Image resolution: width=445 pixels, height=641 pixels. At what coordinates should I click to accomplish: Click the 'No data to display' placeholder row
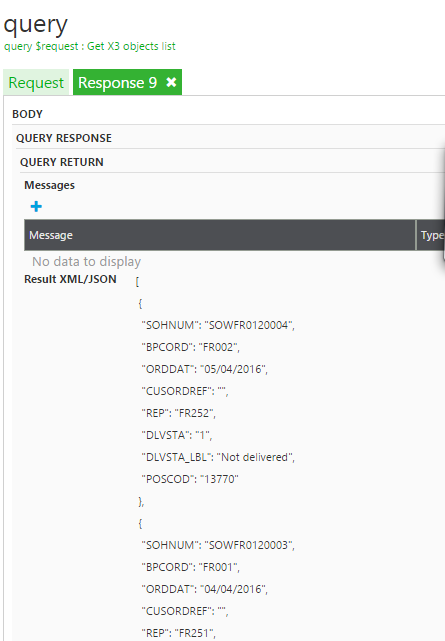87,261
